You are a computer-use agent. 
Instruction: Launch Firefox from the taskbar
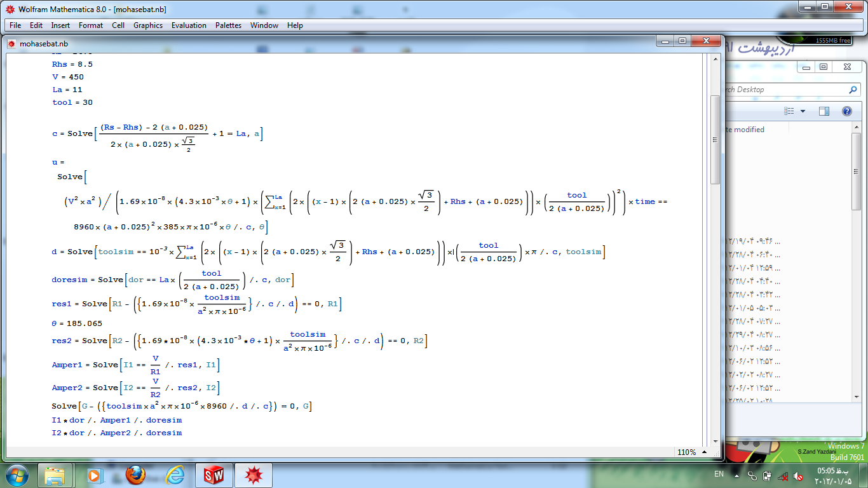click(135, 475)
